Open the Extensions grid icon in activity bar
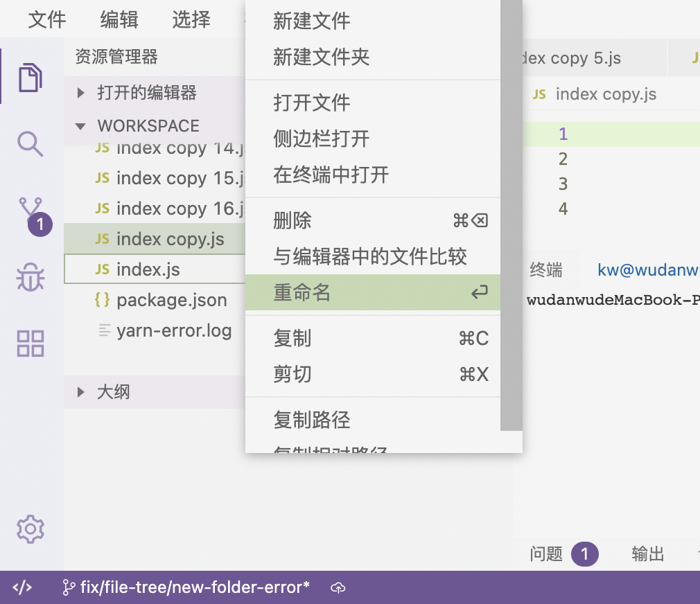Image resolution: width=700 pixels, height=604 pixels. point(30,344)
